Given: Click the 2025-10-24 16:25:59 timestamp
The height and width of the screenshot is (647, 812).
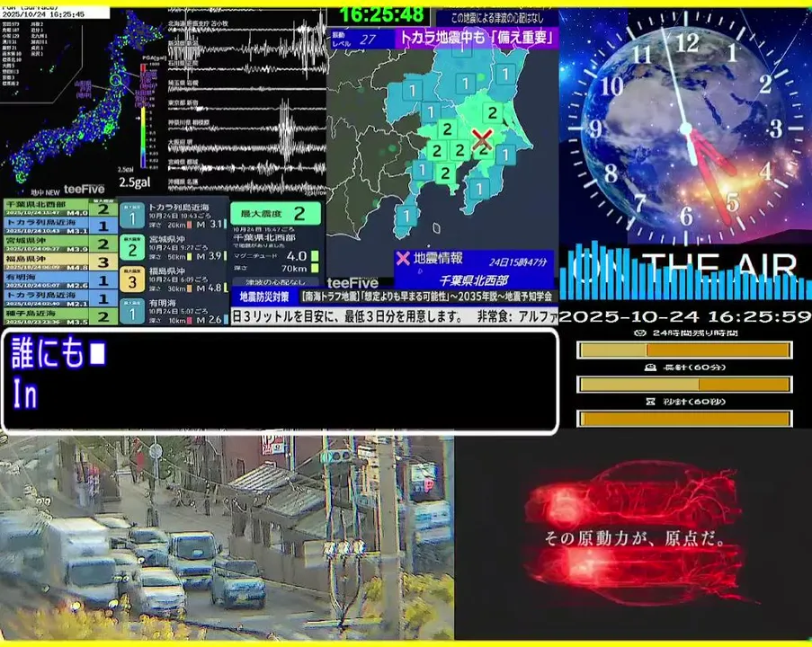Looking at the screenshot, I should [685, 316].
